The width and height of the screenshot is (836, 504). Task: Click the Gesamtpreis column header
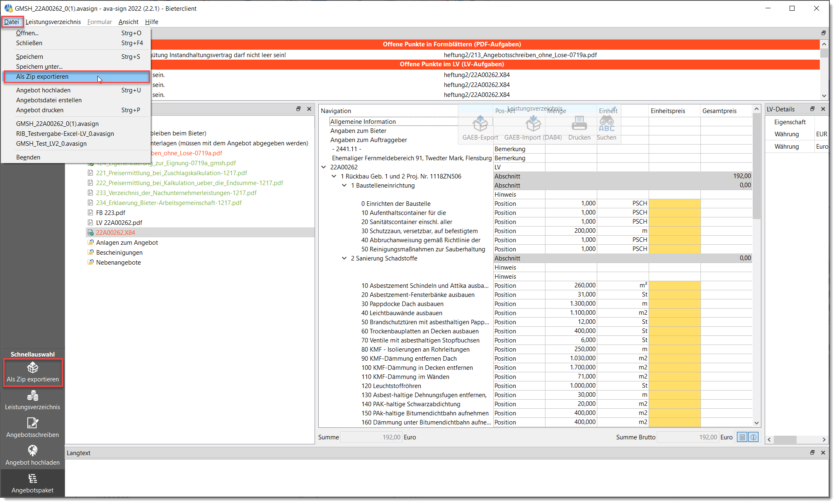pyautogui.click(x=726, y=111)
